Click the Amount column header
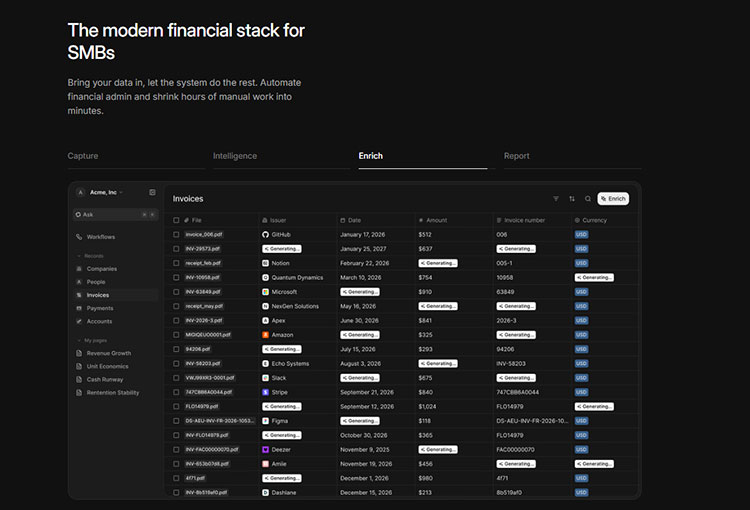This screenshot has height=510, width=750. click(x=433, y=220)
